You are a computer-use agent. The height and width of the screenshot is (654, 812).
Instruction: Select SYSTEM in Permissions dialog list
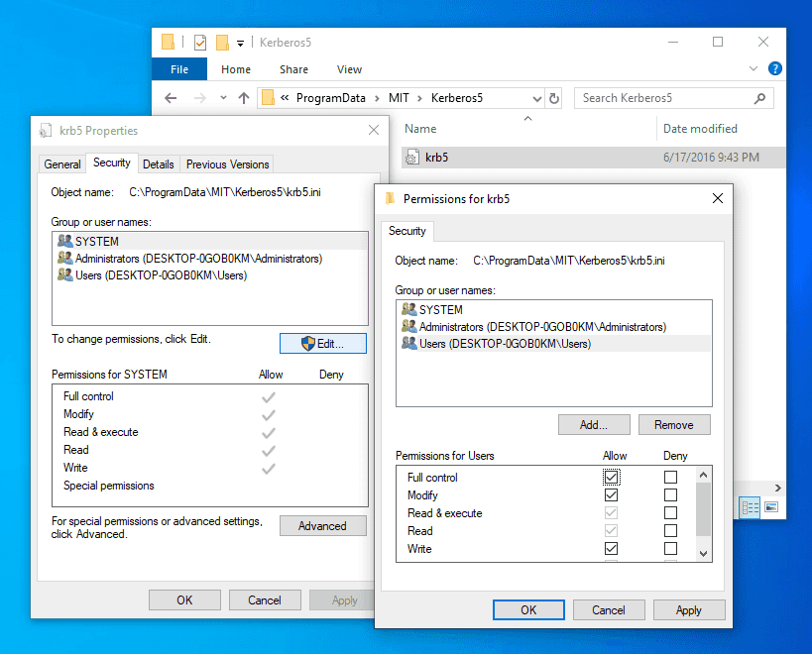554,309
